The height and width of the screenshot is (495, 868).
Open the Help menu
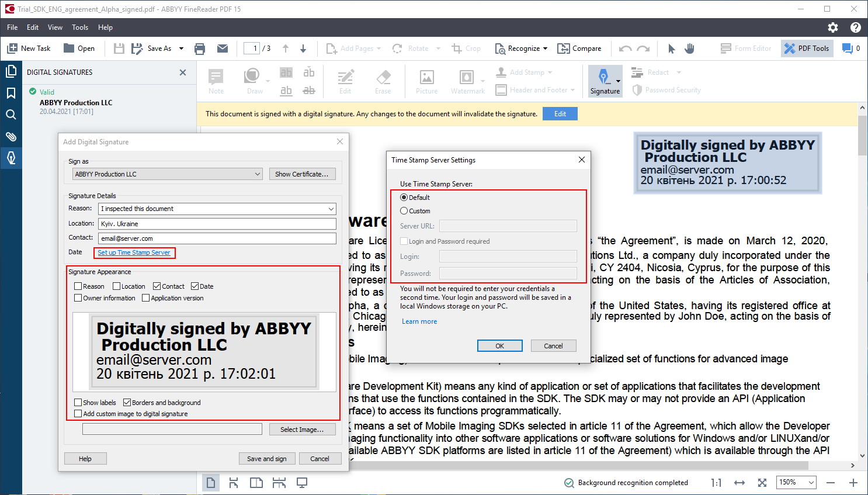[105, 27]
